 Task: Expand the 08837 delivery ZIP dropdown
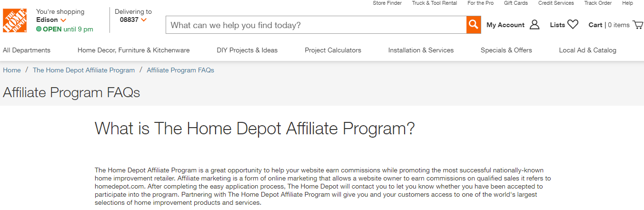point(133,20)
